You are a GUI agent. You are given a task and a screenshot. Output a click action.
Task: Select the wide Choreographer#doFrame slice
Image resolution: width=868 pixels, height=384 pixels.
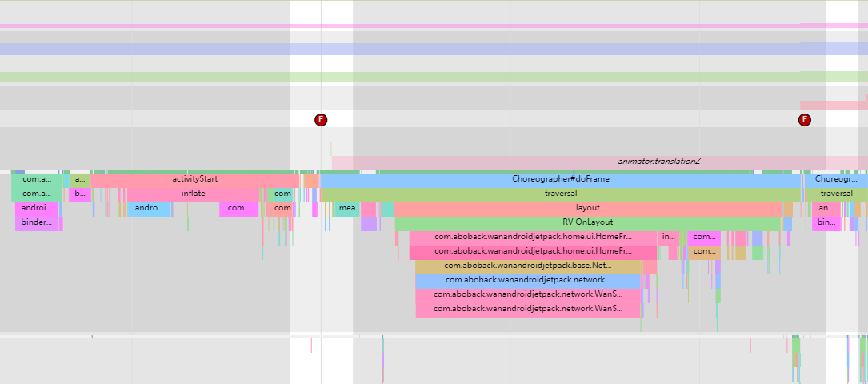coord(560,180)
